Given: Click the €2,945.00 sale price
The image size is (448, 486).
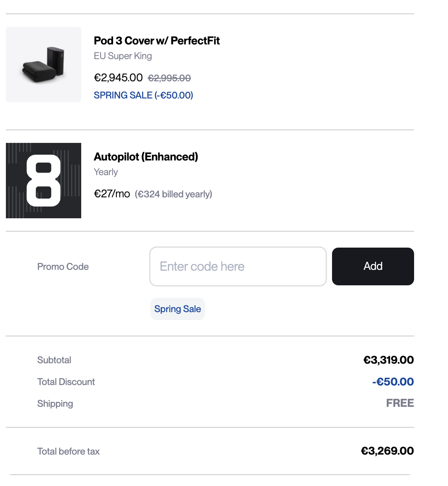Looking at the screenshot, I should point(118,78).
